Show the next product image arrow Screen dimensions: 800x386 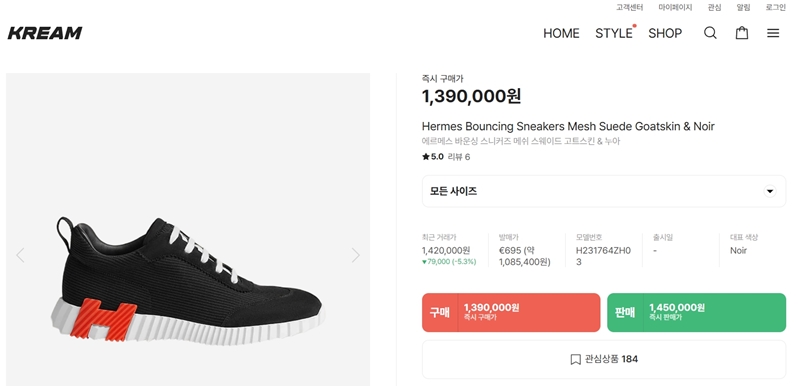[x=356, y=255]
